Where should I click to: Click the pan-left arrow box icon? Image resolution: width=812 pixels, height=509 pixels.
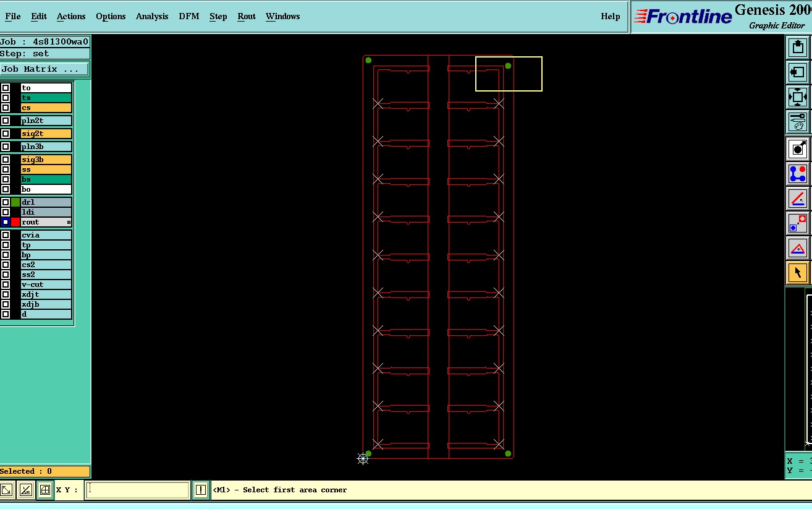[x=798, y=72]
